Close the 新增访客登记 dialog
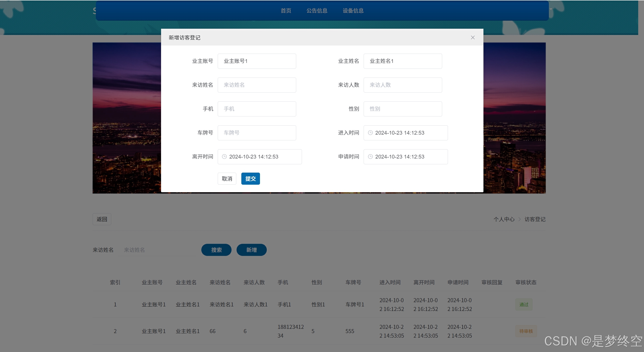Screen dimensions: 644x352 pyautogui.click(x=473, y=37)
